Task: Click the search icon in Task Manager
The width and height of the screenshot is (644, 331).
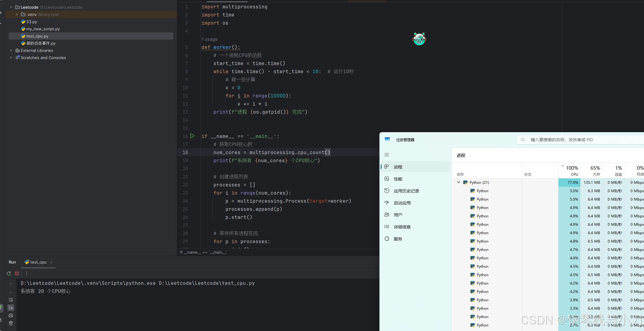Action: coord(523,140)
